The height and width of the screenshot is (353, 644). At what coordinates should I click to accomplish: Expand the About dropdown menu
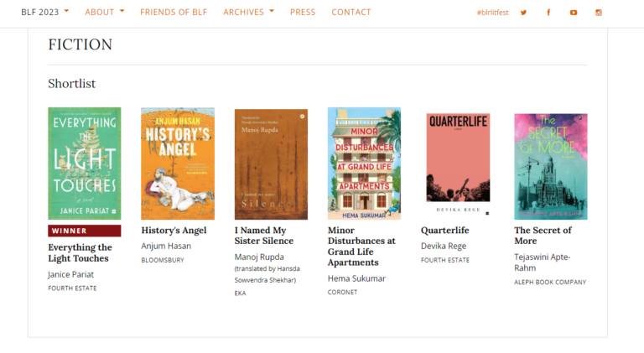coord(105,12)
